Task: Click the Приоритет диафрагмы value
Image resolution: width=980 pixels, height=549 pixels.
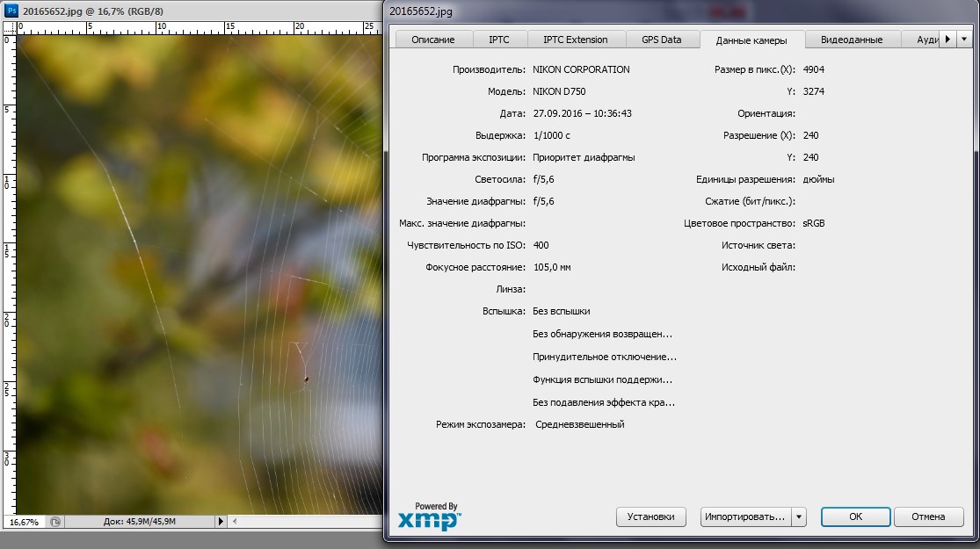Action: (584, 157)
